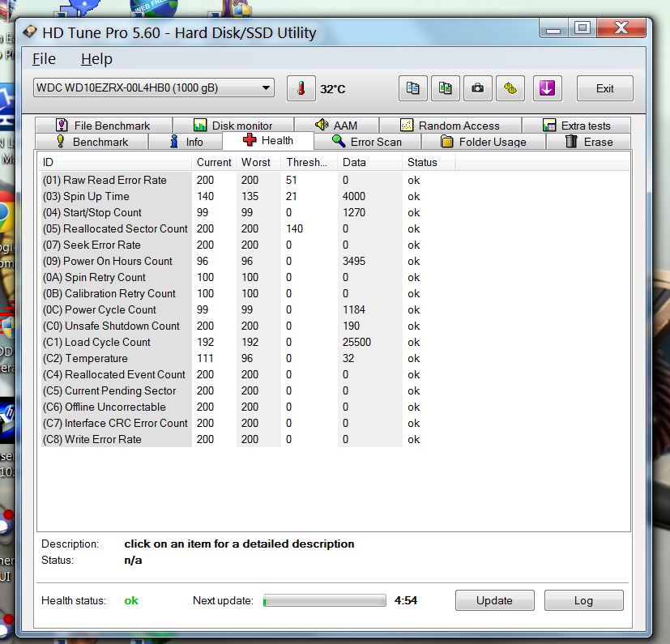Click the data value 4000
Viewport: 670px width, 644px height.
354,197
